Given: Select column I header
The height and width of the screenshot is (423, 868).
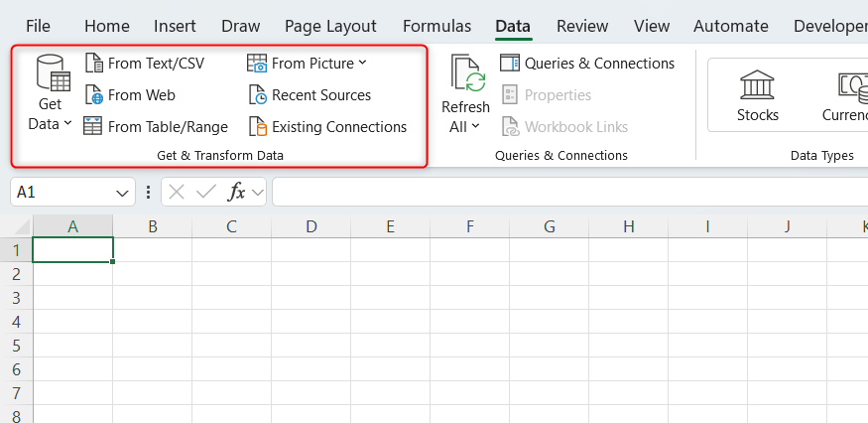Looking at the screenshot, I should [707, 226].
